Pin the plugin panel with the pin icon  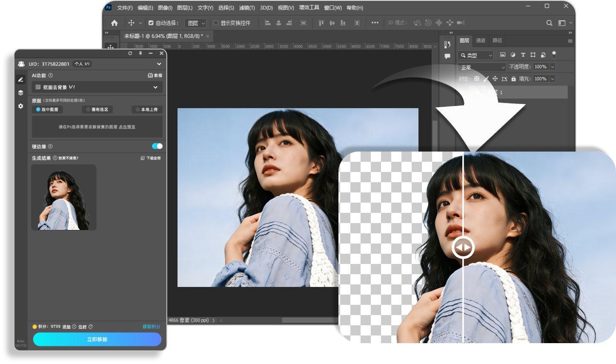(x=140, y=53)
